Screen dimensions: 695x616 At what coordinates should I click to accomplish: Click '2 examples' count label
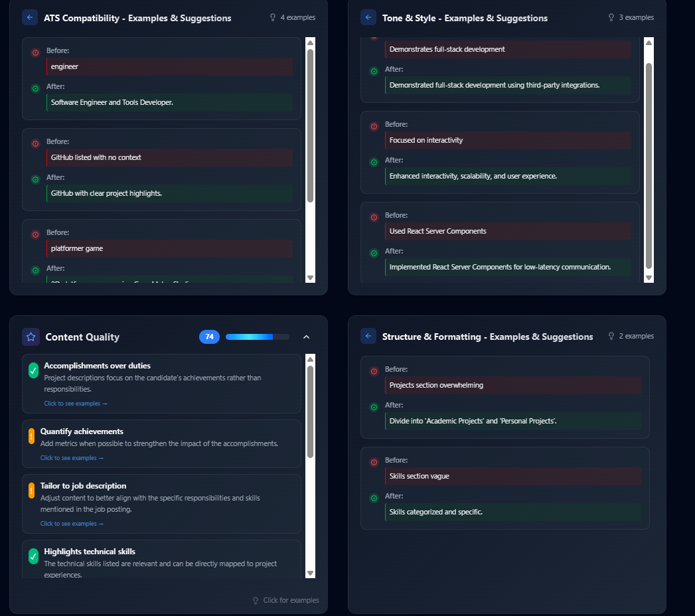pyautogui.click(x=637, y=336)
